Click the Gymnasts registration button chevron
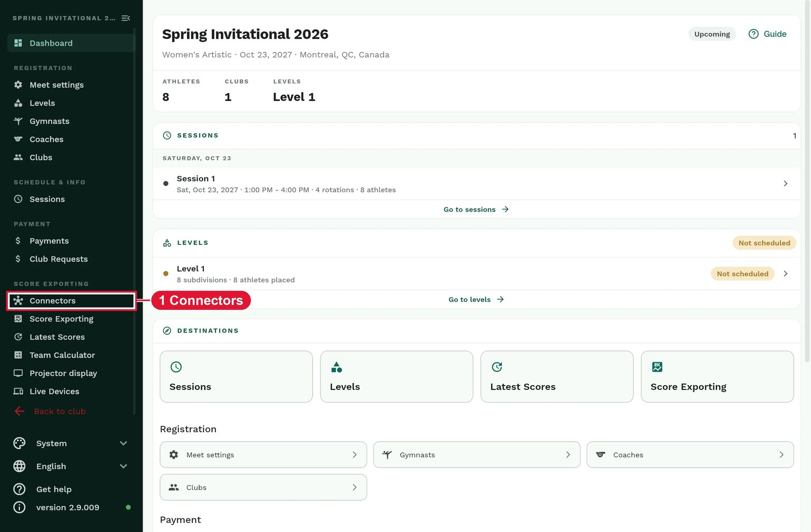 [568, 455]
